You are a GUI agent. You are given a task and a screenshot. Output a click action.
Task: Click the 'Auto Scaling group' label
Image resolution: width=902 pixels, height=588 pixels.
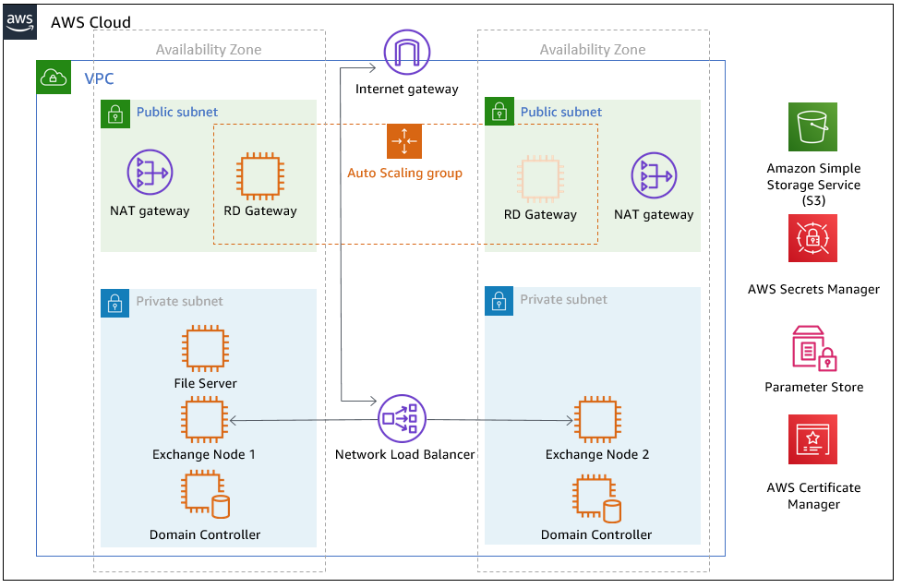pos(404,174)
